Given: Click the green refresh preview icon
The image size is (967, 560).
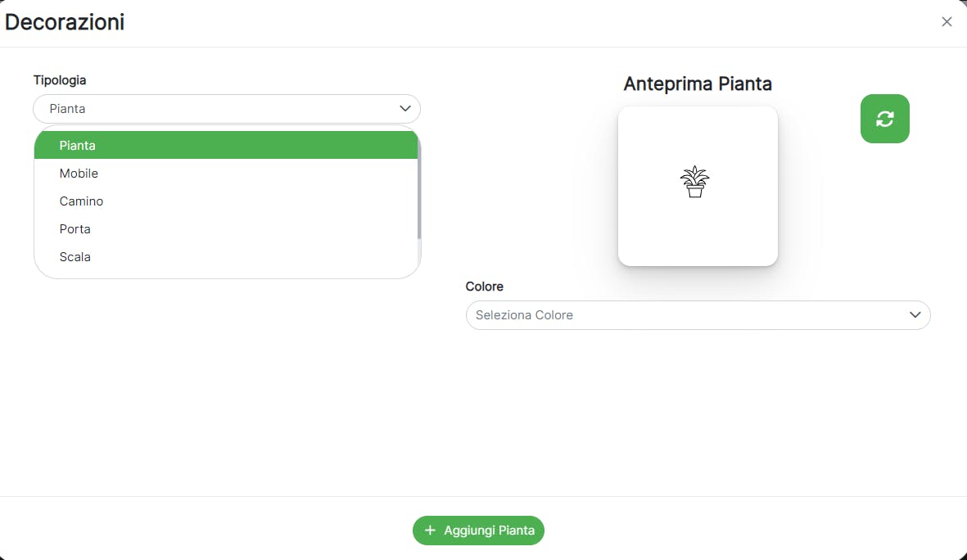Looking at the screenshot, I should point(884,119).
